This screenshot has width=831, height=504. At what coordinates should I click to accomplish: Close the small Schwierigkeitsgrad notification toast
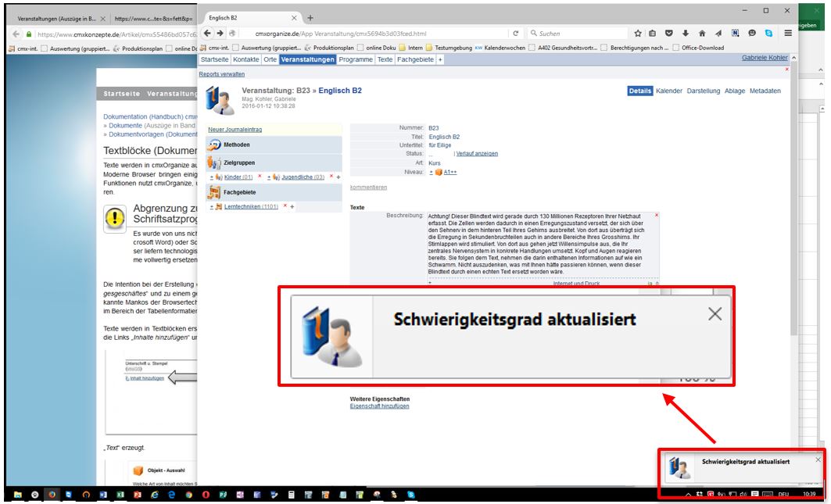pyautogui.click(x=818, y=459)
